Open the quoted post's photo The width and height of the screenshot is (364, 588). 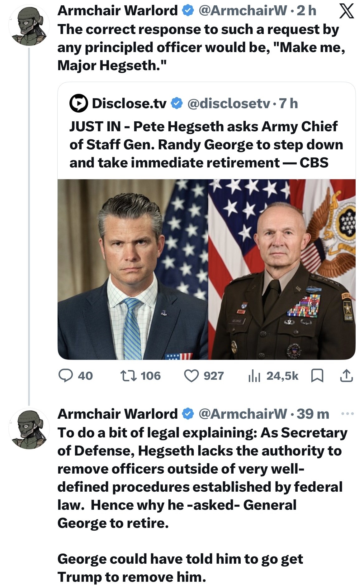click(206, 269)
